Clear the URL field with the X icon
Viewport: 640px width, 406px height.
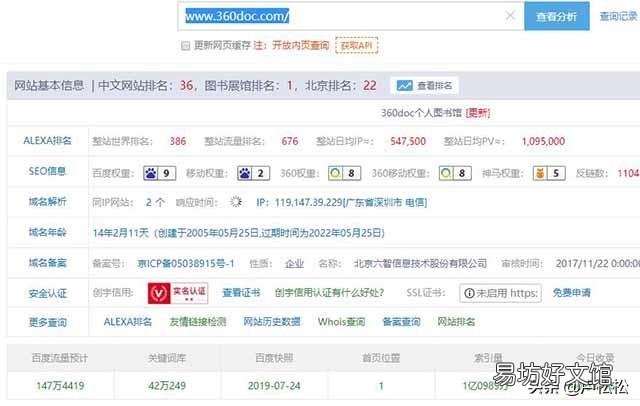click(510, 16)
